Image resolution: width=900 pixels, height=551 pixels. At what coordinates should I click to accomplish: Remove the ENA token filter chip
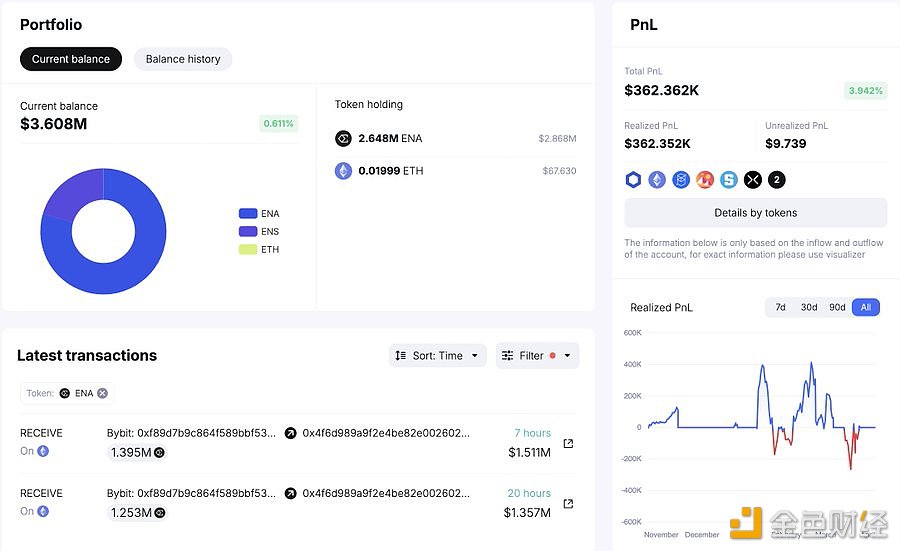102,393
